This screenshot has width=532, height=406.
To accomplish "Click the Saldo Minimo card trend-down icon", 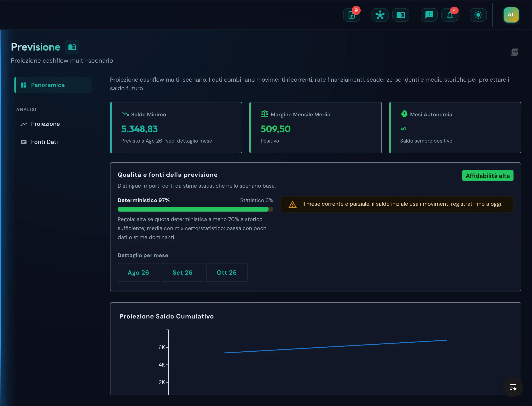I will 125,114.
